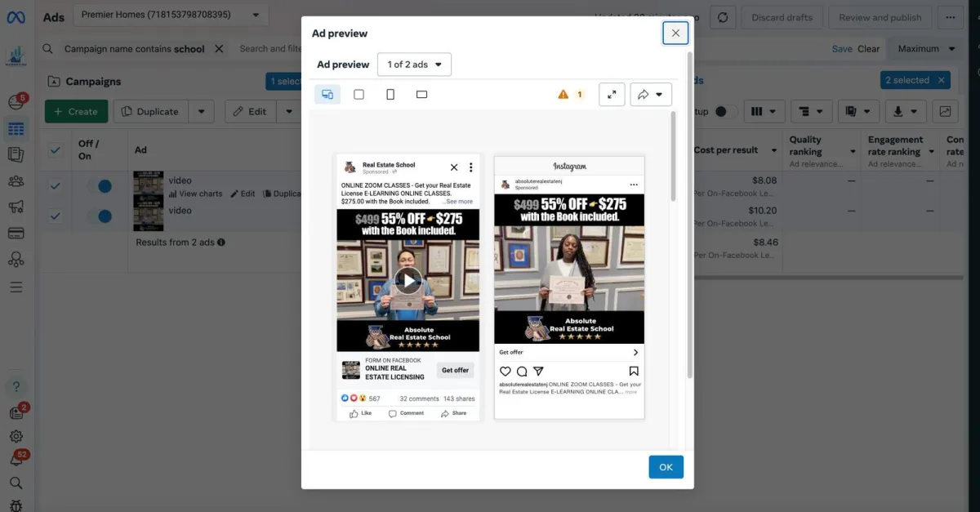Open the chart view icon button in Ads toolbar
980x512 pixels.
click(945, 111)
